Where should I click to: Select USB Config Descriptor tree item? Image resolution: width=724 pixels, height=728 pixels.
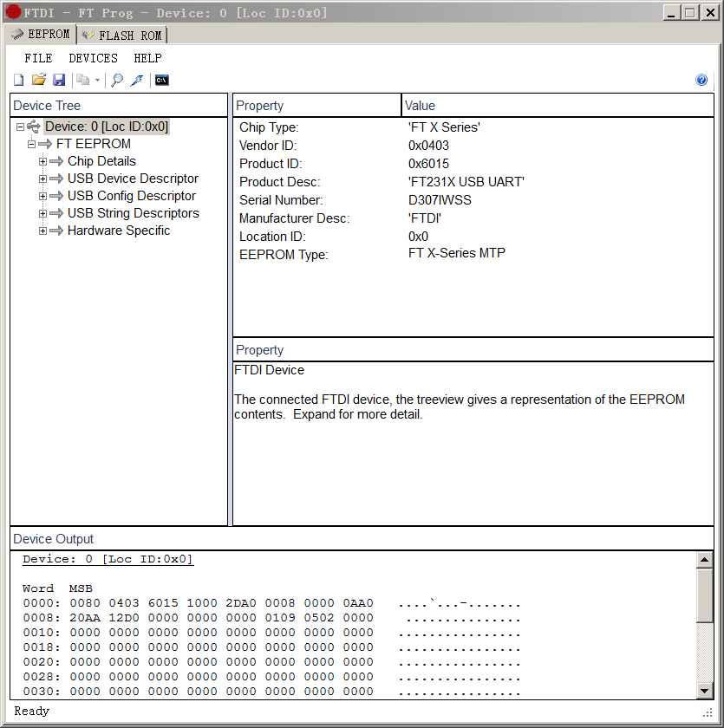pos(132,196)
